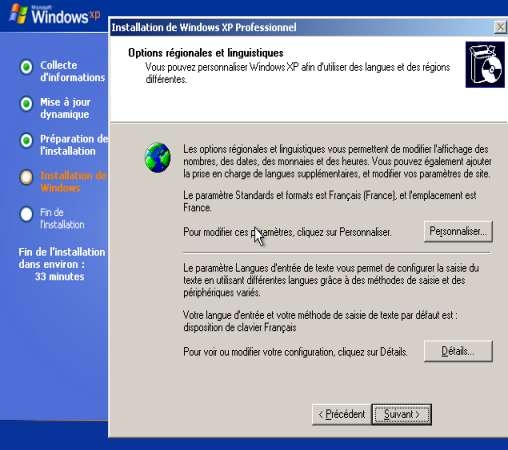Click the Installation de Windows step bullet
508x450 pixels.
[26, 177]
